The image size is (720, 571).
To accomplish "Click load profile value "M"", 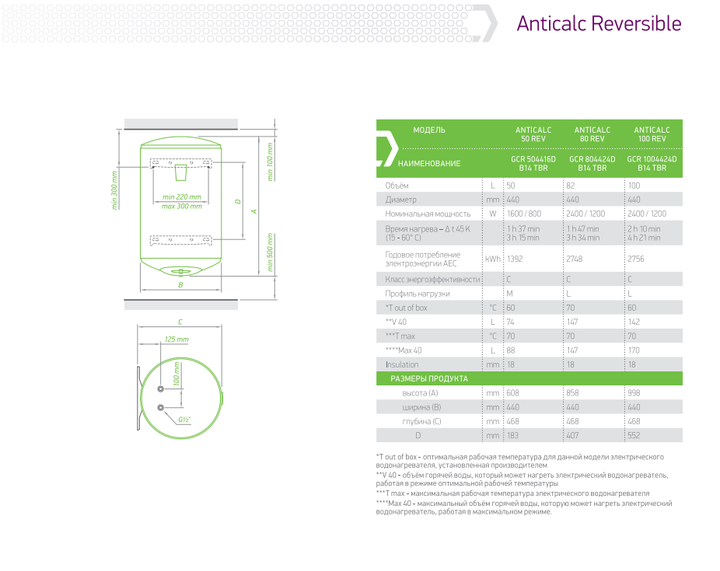I will click(510, 293).
